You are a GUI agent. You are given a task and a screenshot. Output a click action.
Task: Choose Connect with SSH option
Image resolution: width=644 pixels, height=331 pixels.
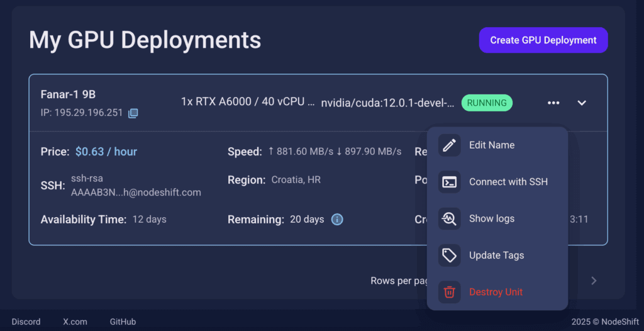pyautogui.click(x=497, y=182)
